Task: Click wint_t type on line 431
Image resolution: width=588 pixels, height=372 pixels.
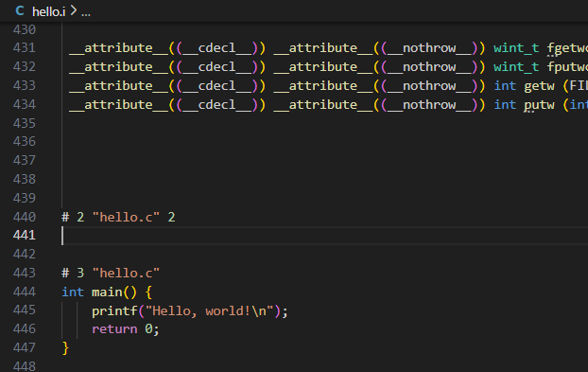Action: 516,48
